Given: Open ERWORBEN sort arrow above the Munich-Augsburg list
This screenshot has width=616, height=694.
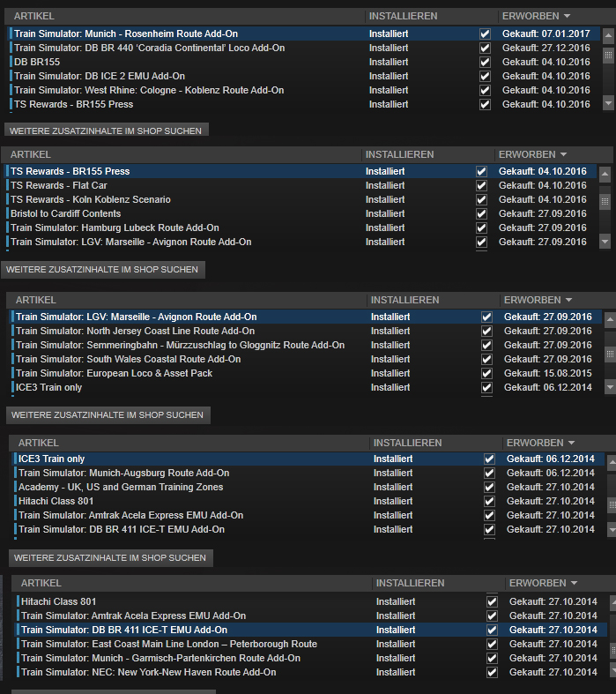Looking at the screenshot, I should (x=571, y=443).
